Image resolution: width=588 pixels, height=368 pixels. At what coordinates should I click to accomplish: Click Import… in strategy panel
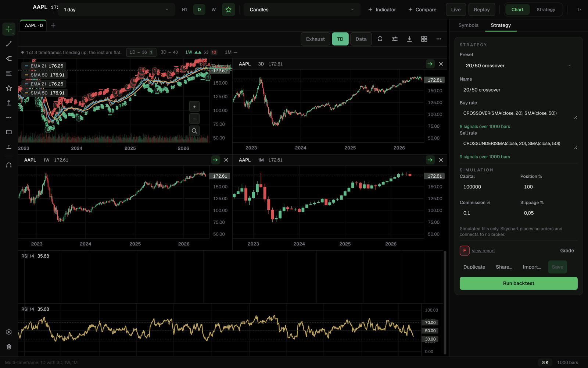532,267
